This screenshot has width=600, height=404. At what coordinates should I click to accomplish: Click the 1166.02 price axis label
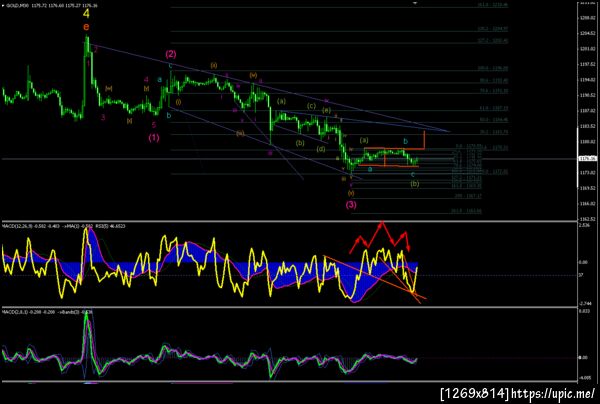pos(588,204)
